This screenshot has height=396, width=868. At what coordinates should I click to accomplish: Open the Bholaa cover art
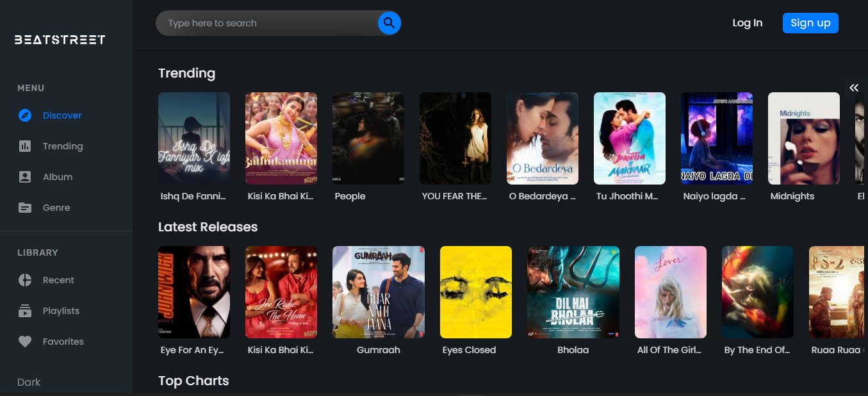pyautogui.click(x=573, y=292)
